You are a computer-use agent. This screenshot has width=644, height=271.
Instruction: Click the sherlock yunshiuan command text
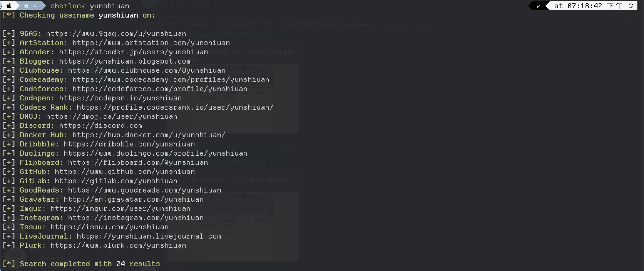(x=90, y=6)
